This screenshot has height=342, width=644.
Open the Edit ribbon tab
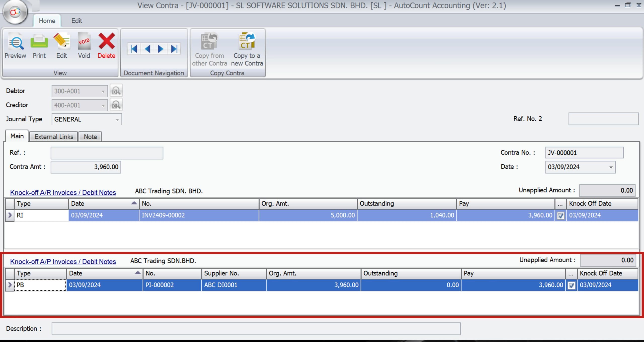coord(77,21)
